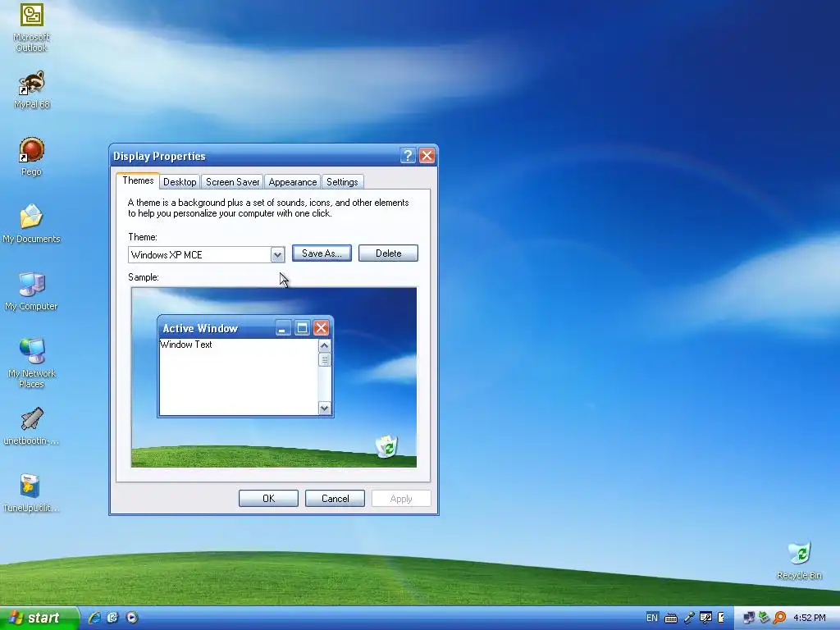840x630 pixels.
Task: Click the help question mark in Display Properties
Action: coord(407,156)
